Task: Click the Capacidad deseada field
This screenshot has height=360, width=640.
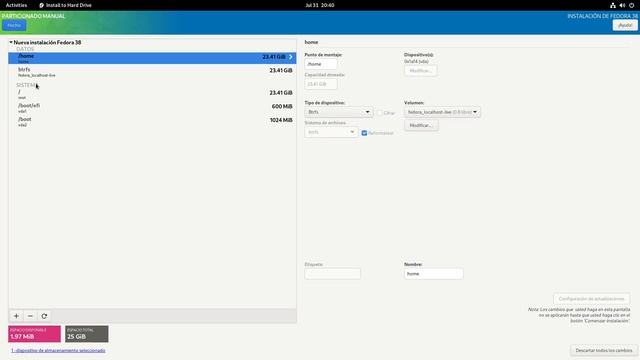Action: coord(321,84)
